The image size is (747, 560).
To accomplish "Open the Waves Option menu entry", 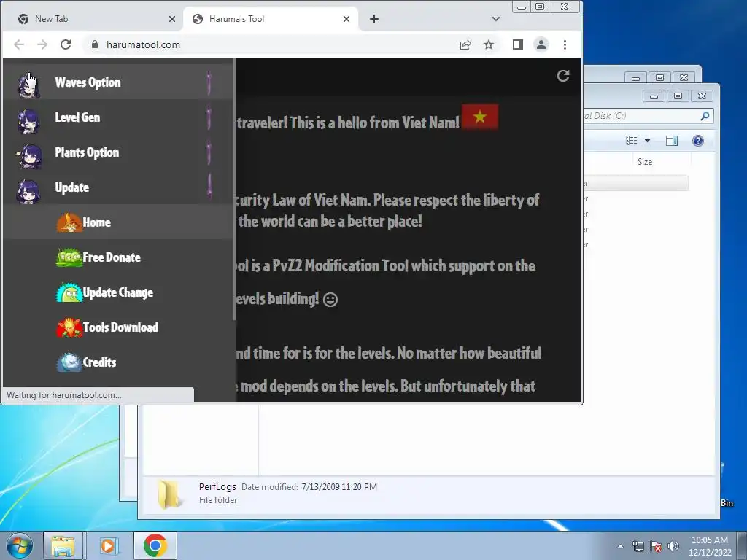I will (x=118, y=82).
